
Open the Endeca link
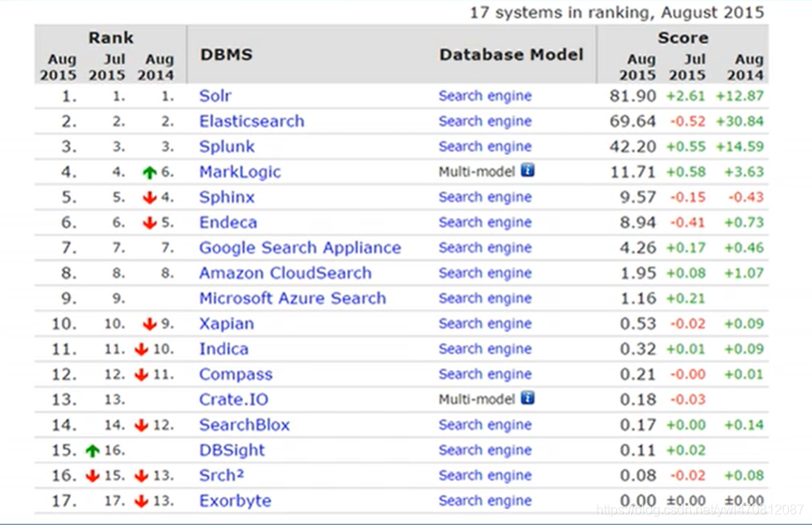(x=228, y=222)
